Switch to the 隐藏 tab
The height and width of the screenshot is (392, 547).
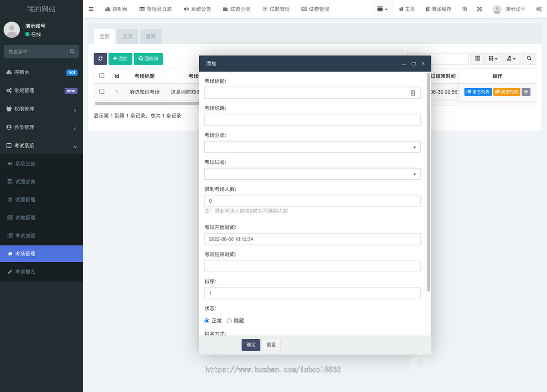coord(150,36)
